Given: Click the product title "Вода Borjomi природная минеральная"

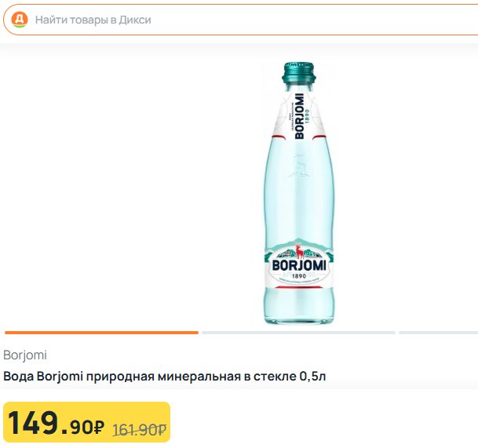Looking at the screenshot, I should pos(122,377).
